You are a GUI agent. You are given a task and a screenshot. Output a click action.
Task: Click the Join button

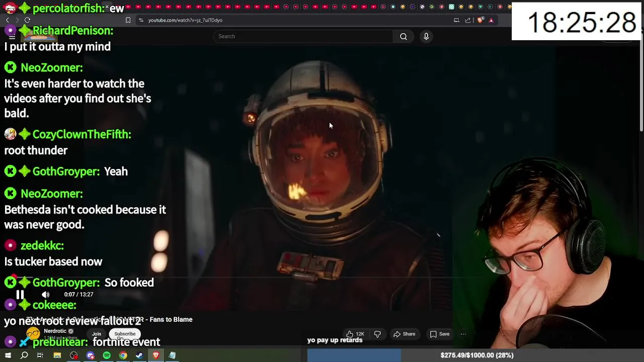point(97,334)
